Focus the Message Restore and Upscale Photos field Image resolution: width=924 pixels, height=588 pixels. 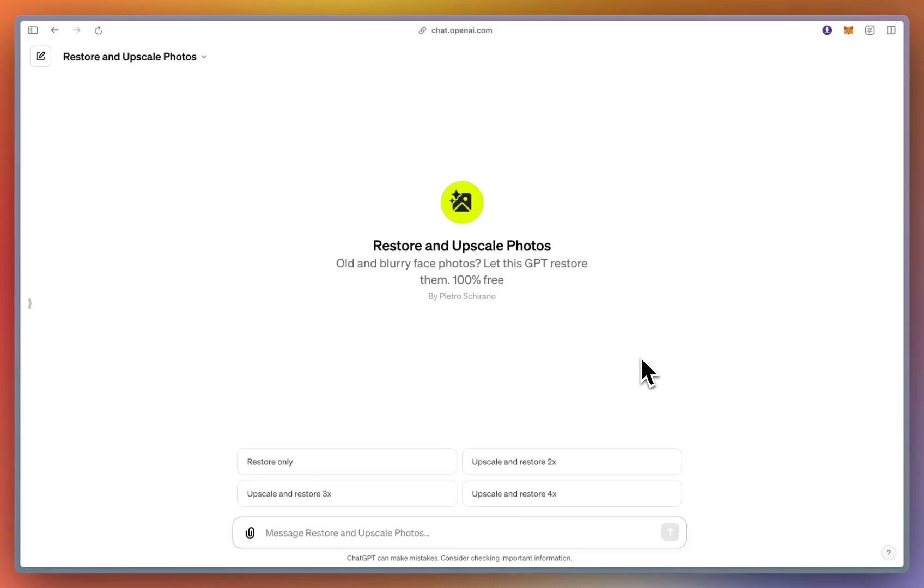459,533
